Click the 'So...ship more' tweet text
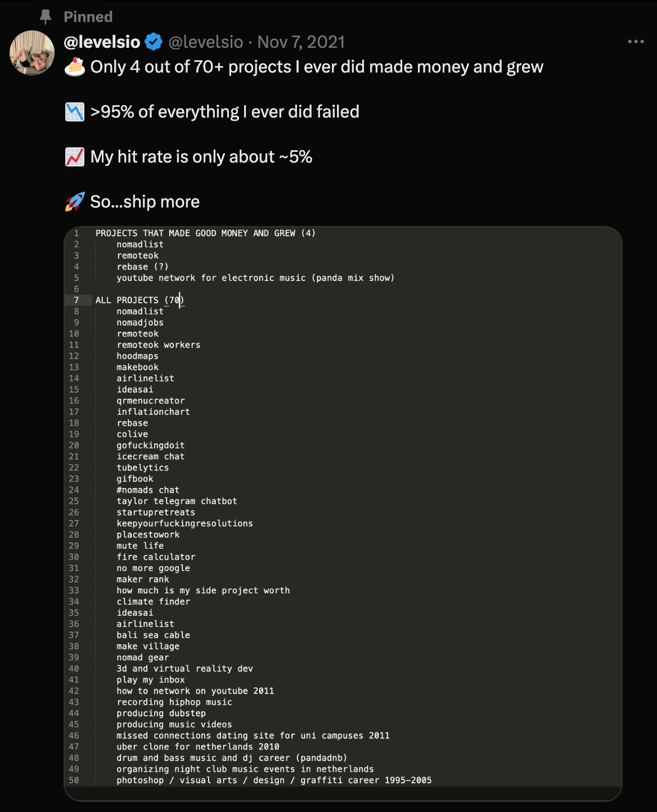Image resolution: width=657 pixels, height=812 pixels. [x=145, y=202]
